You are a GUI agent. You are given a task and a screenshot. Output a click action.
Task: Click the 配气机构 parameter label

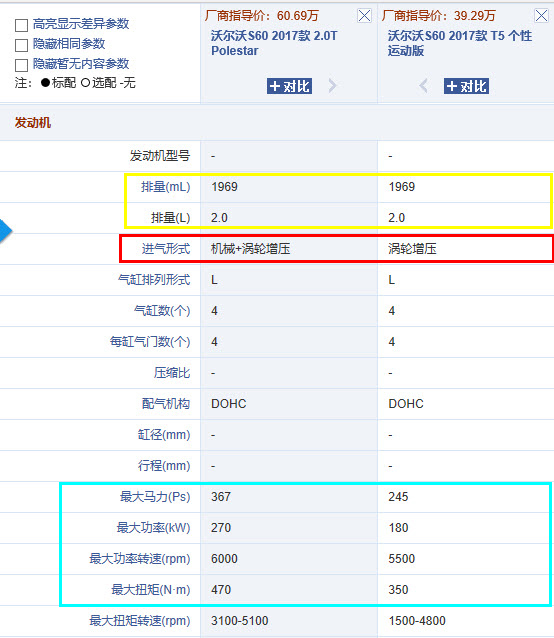[x=166, y=404]
